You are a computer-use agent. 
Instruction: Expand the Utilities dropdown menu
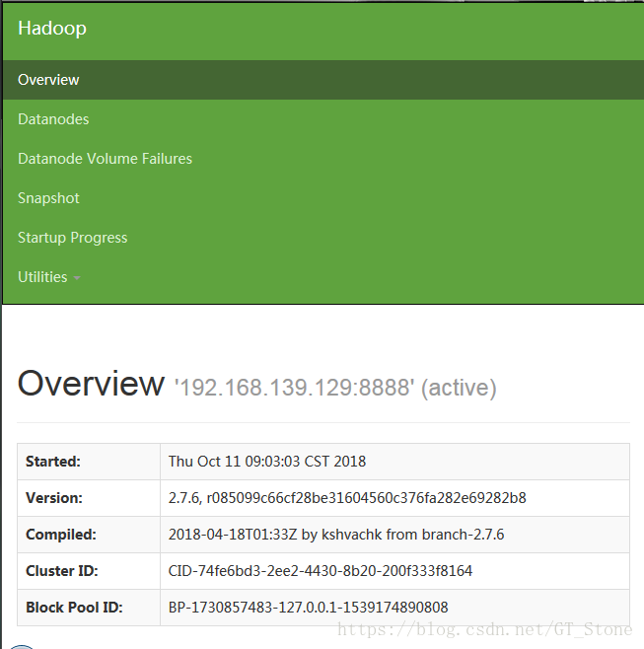[x=49, y=277]
